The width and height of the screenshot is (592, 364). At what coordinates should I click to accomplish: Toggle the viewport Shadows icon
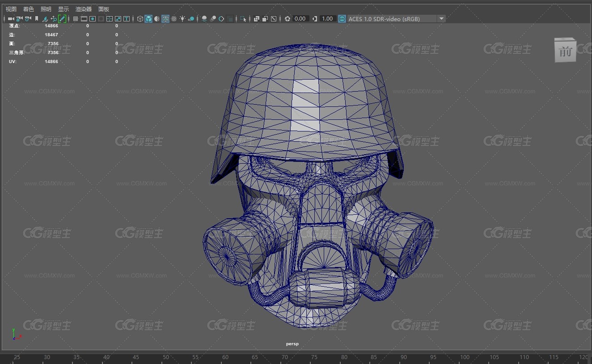tap(191, 19)
